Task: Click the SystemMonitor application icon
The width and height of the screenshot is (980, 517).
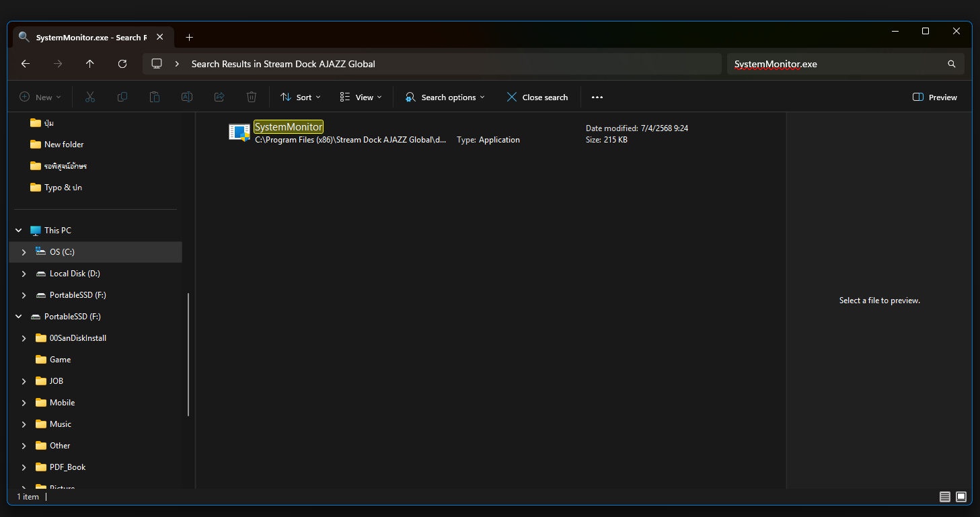Action: coord(239,132)
